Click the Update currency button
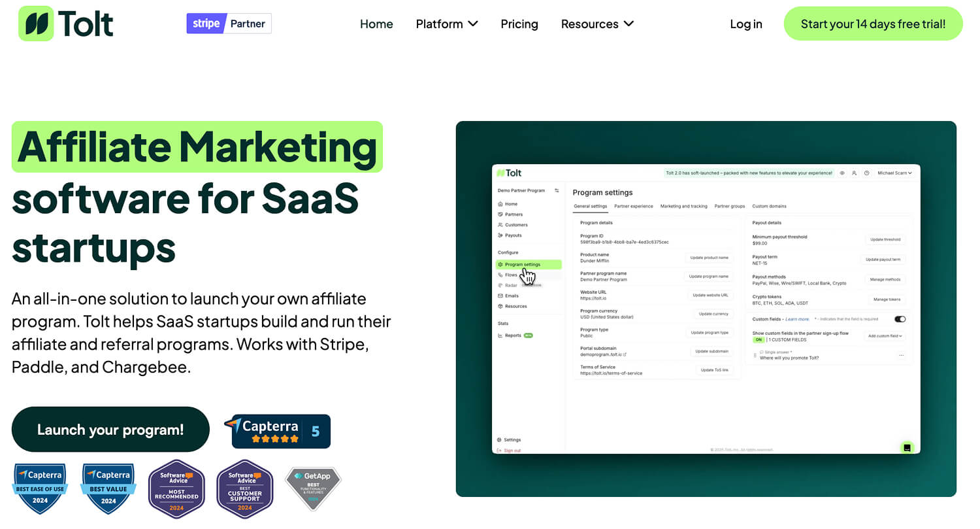Viewport: 980px width, 529px height. pyautogui.click(x=713, y=314)
